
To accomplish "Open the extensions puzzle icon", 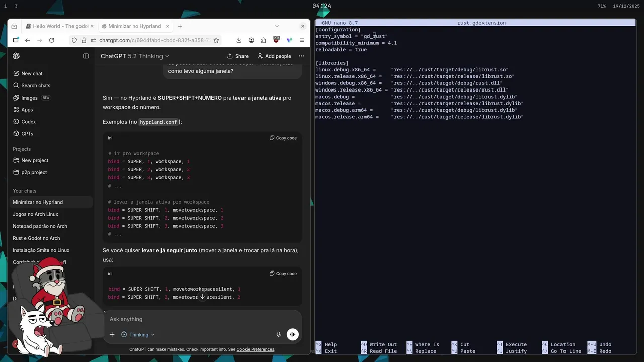I will coord(263,40).
